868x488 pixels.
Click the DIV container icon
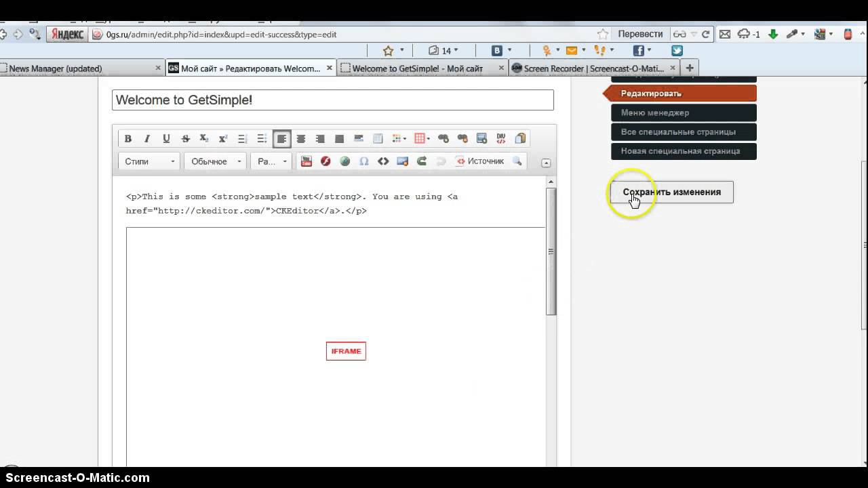[501, 139]
